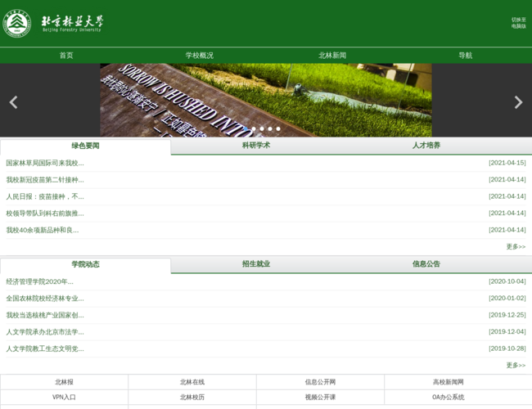Click the carousel banner photo of the plaque
The height and width of the screenshot is (409, 532).
click(x=266, y=100)
